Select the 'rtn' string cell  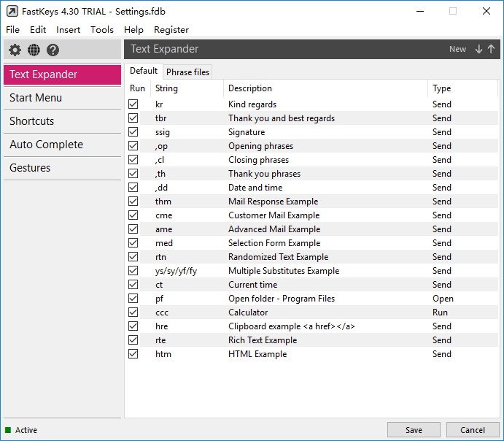point(160,257)
